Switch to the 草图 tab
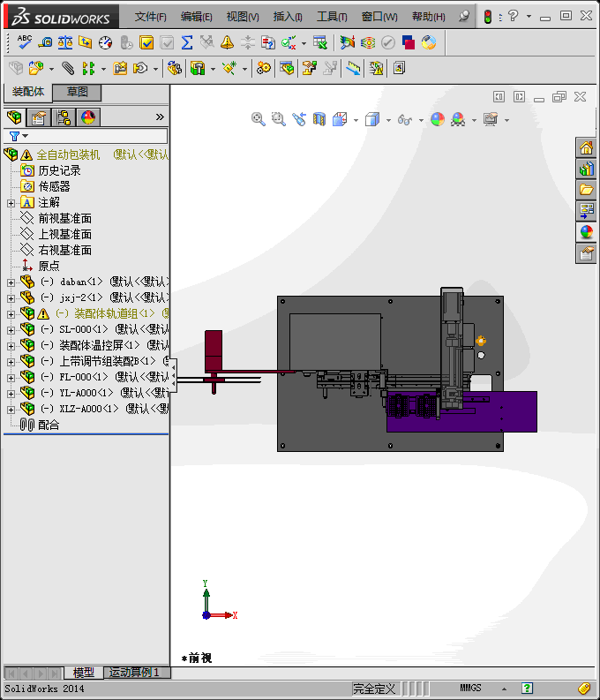 coord(77,92)
